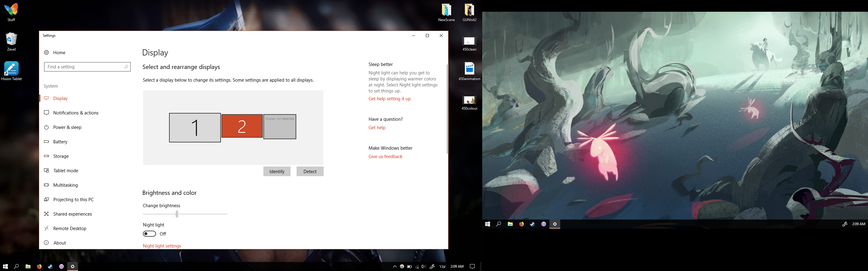
Task: Open Steam from main taskbar
Action: (x=50, y=266)
